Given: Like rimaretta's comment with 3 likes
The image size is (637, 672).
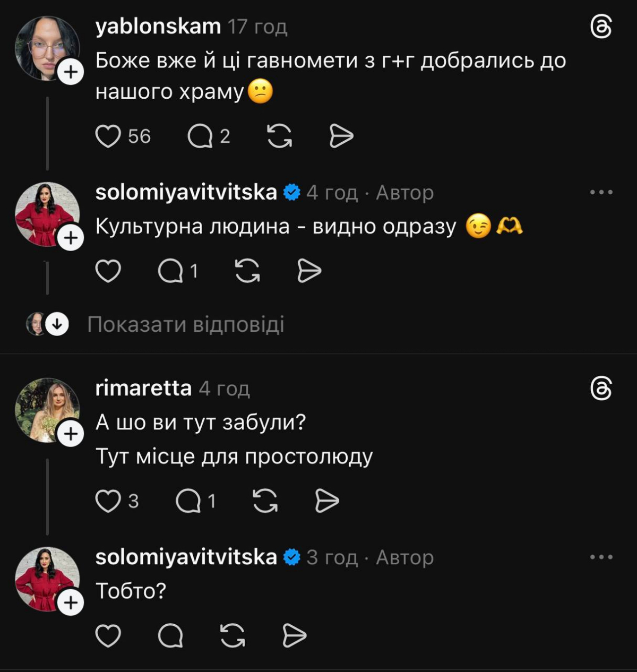Looking at the screenshot, I should [x=108, y=501].
